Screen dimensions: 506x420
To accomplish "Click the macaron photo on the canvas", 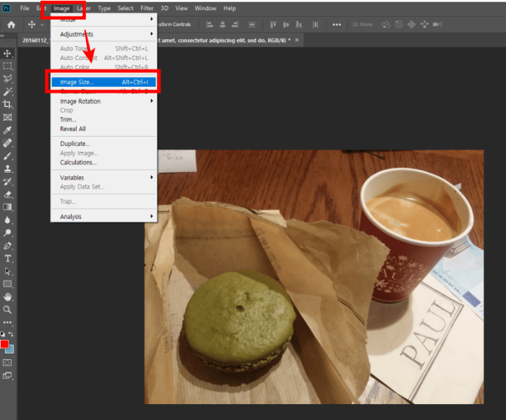I will point(314,277).
